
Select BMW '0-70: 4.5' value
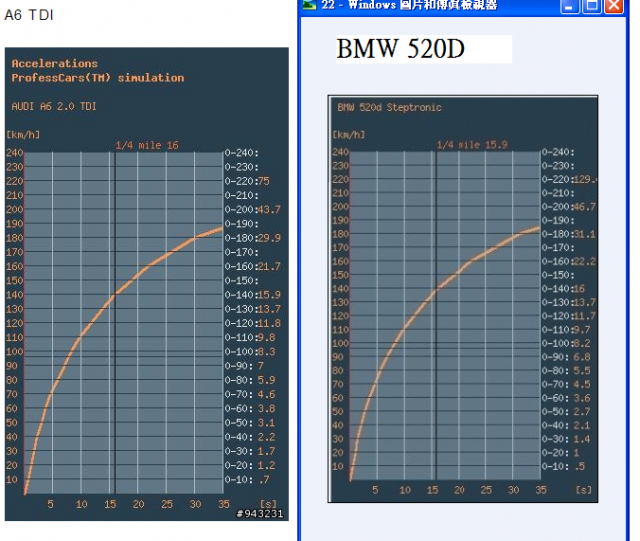tap(566, 384)
